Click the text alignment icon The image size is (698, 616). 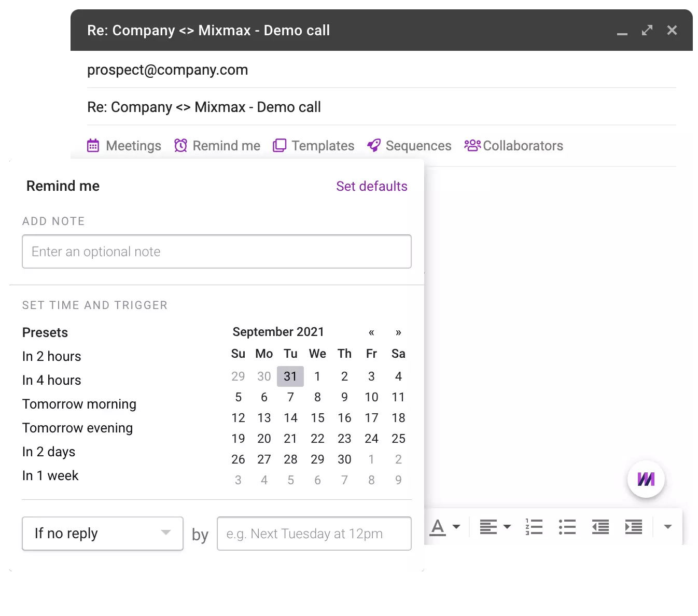[488, 527]
